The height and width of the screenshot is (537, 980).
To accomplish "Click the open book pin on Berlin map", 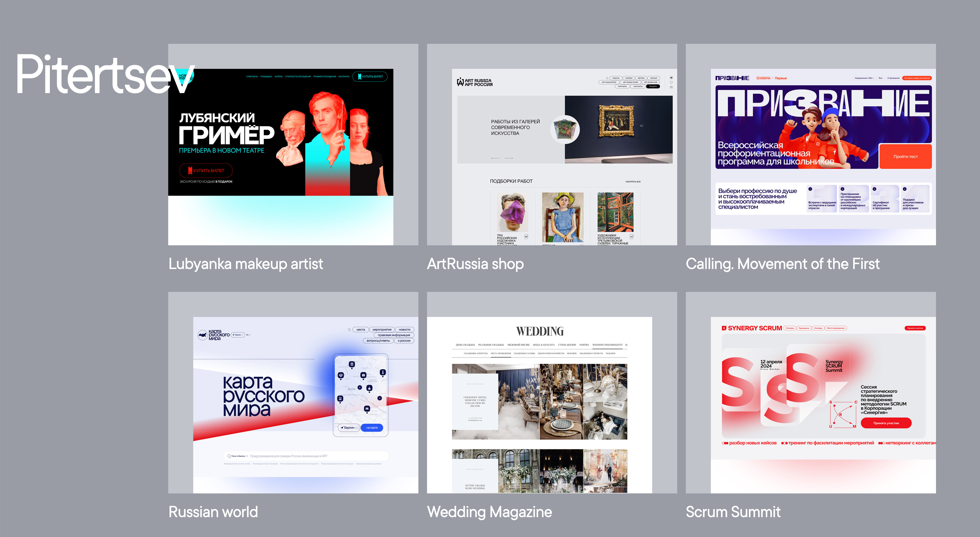I will tap(367, 409).
